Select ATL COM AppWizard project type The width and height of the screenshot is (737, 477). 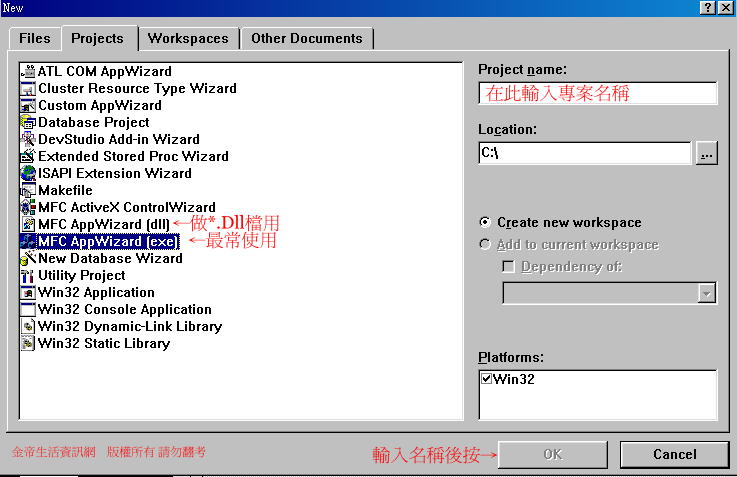point(105,71)
